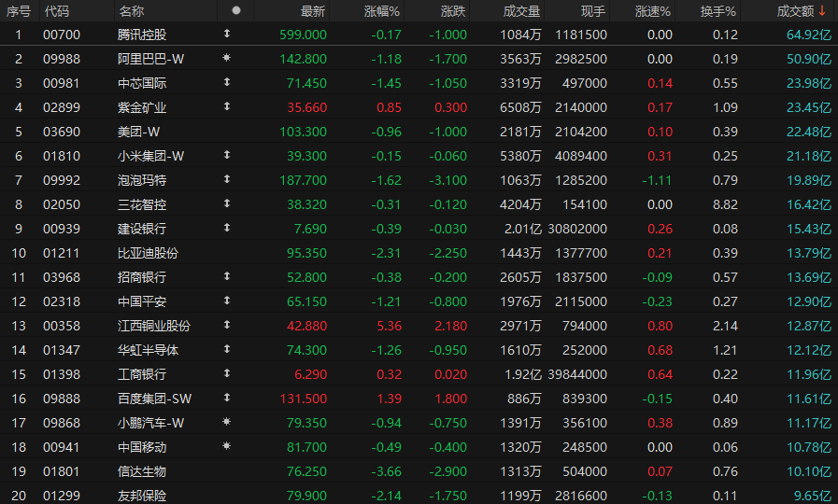The image size is (838, 504).
Task: Select stock name 比亚迪股份
Action: (148, 253)
